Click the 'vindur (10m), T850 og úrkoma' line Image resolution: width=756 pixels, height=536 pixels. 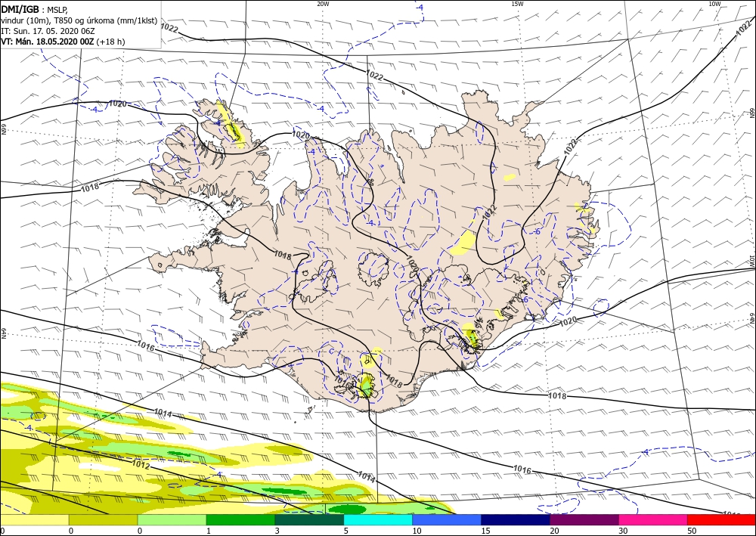[79, 20]
